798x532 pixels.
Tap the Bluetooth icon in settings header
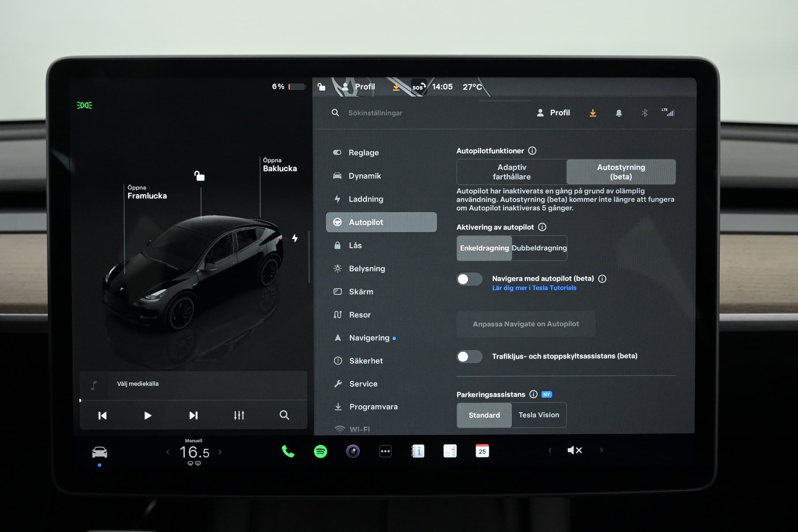pos(645,113)
